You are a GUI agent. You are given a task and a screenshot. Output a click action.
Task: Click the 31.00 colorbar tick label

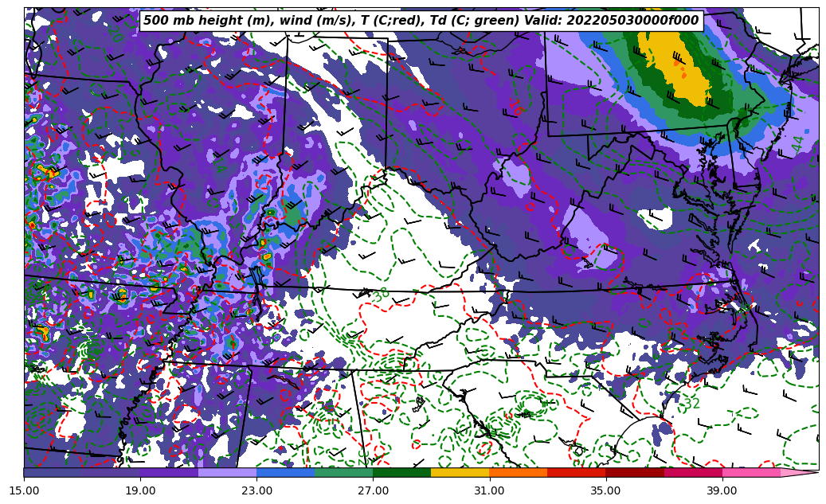pos(489,490)
